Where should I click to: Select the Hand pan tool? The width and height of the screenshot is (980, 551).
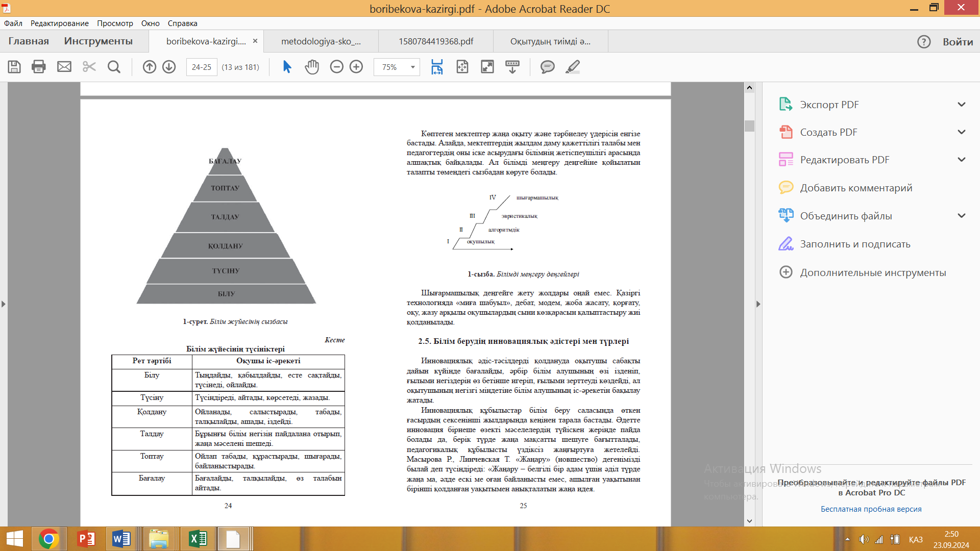click(x=311, y=67)
